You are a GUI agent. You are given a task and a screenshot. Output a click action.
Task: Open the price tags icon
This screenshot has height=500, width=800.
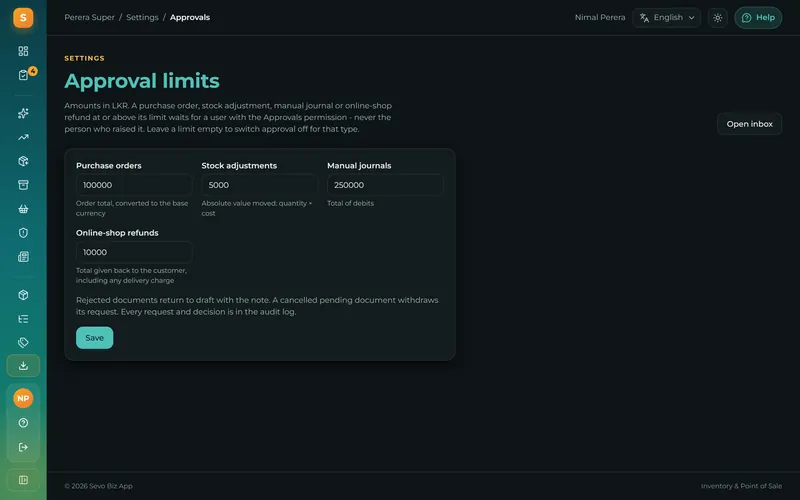tap(23, 342)
